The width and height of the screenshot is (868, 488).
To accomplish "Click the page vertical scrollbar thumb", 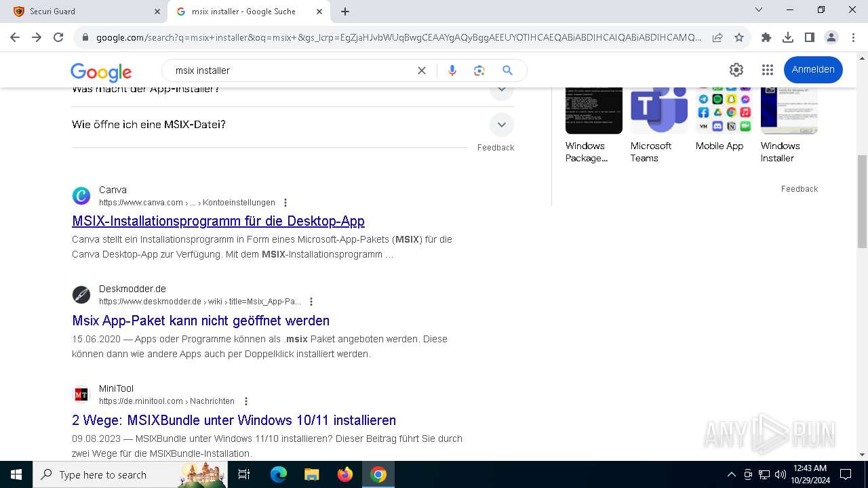I will [x=862, y=202].
